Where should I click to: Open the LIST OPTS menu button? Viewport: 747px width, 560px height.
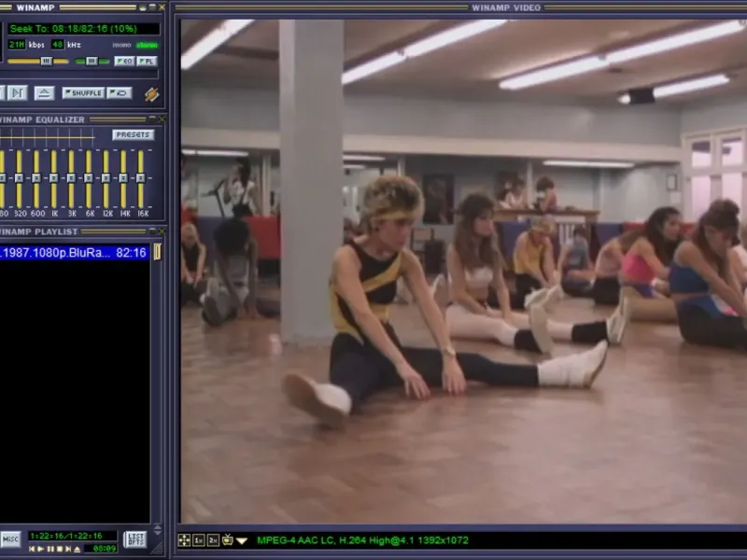(x=135, y=539)
